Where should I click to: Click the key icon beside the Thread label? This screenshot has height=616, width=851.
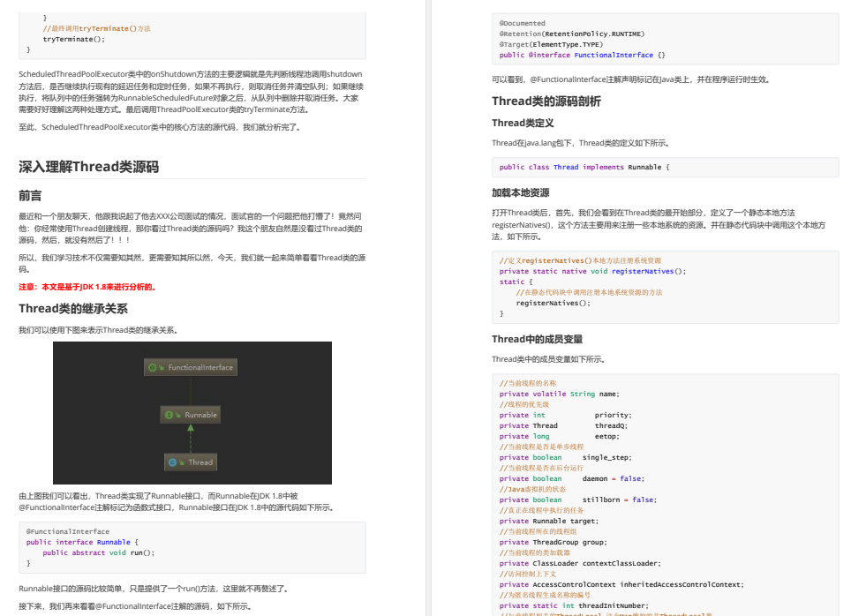[x=182, y=462]
